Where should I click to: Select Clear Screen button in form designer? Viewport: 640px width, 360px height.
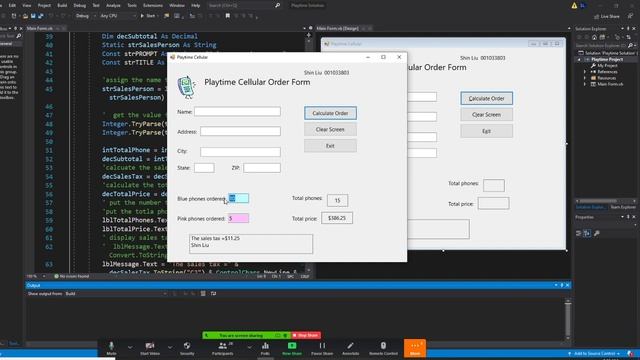(487, 115)
